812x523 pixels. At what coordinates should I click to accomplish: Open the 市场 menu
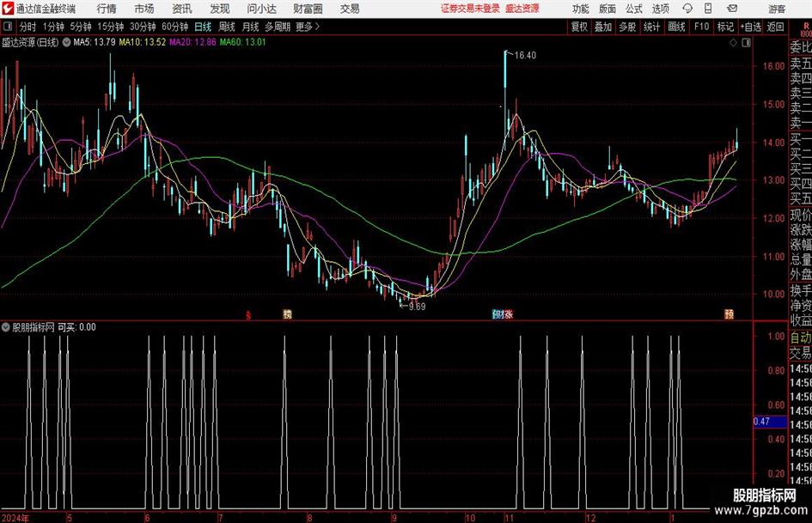144,9
